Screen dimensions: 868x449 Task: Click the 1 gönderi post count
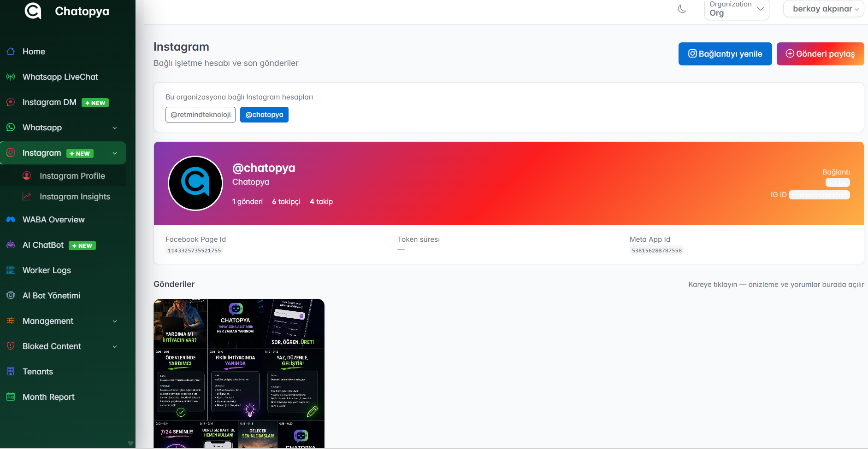click(248, 201)
